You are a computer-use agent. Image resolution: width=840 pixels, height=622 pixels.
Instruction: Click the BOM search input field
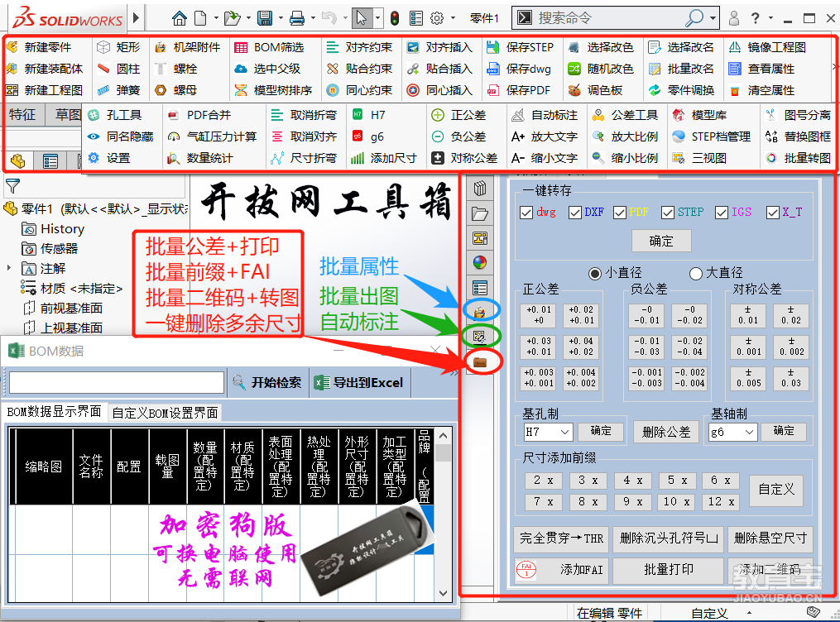point(117,382)
